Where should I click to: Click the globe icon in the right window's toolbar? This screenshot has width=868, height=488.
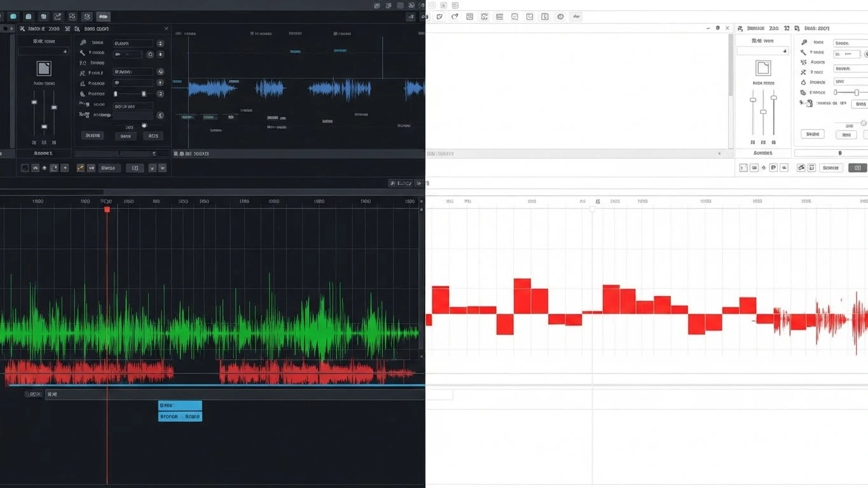(x=560, y=17)
